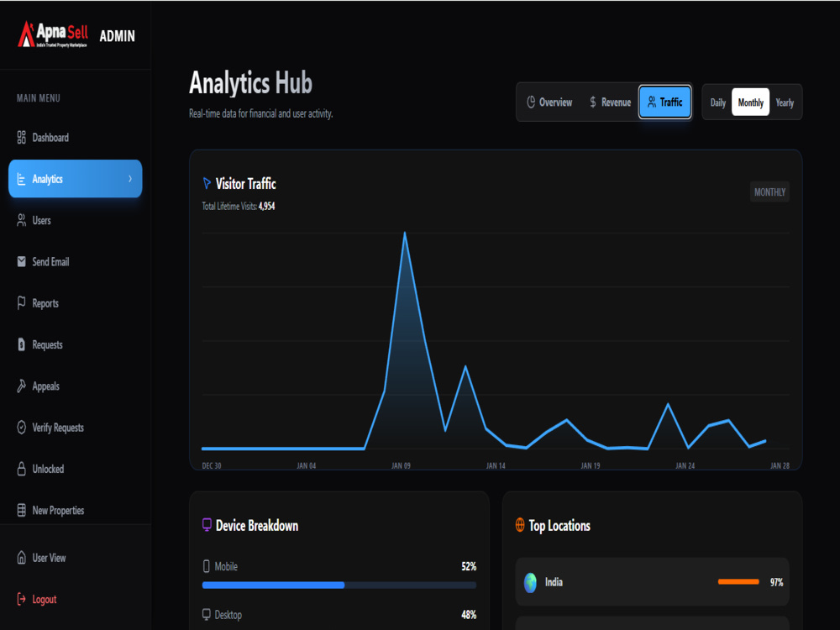The width and height of the screenshot is (840, 630).
Task: Click the Unlocked padlock icon
Action: click(x=22, y=469)
